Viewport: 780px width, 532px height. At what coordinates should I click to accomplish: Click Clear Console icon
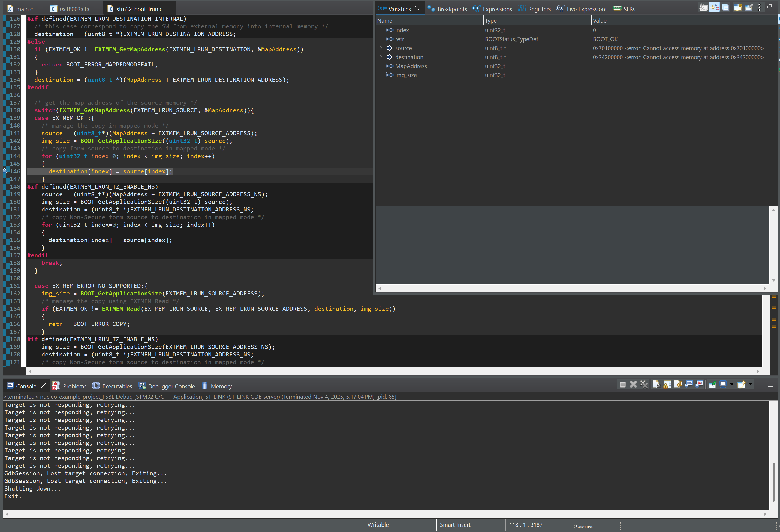point(656,384)
